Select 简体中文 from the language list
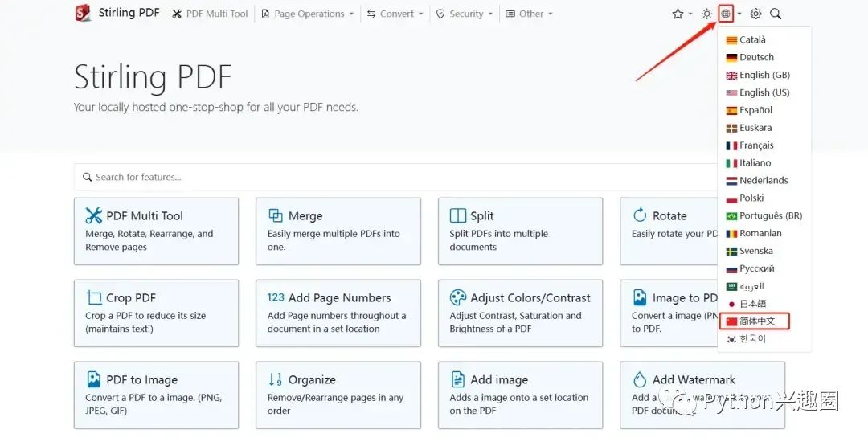This screenshot has height=442, width=868. tap(756, 321)
